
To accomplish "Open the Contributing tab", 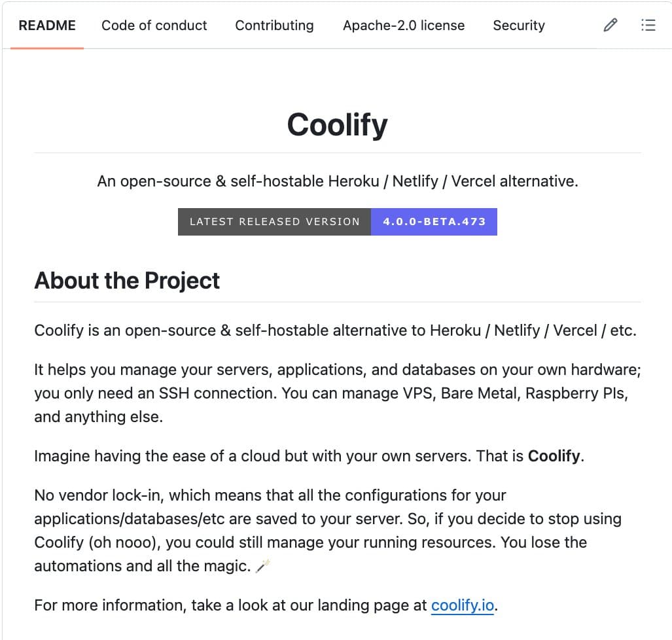I will 274,26.
